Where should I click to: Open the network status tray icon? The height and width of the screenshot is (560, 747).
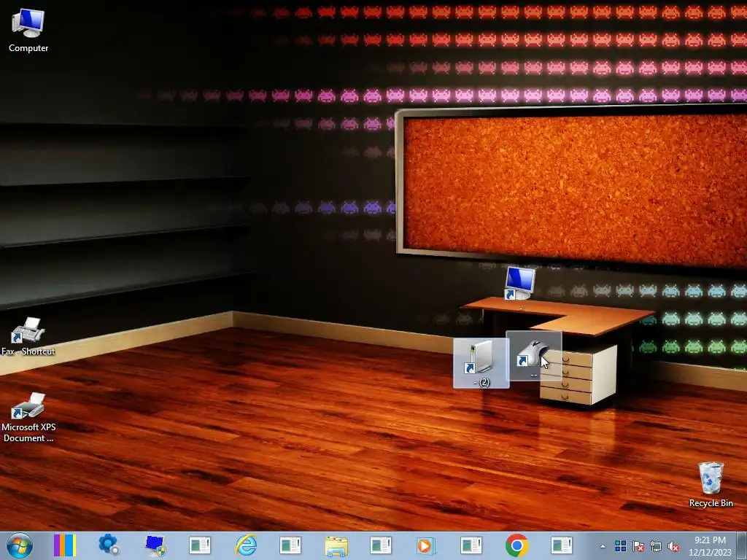656,546
